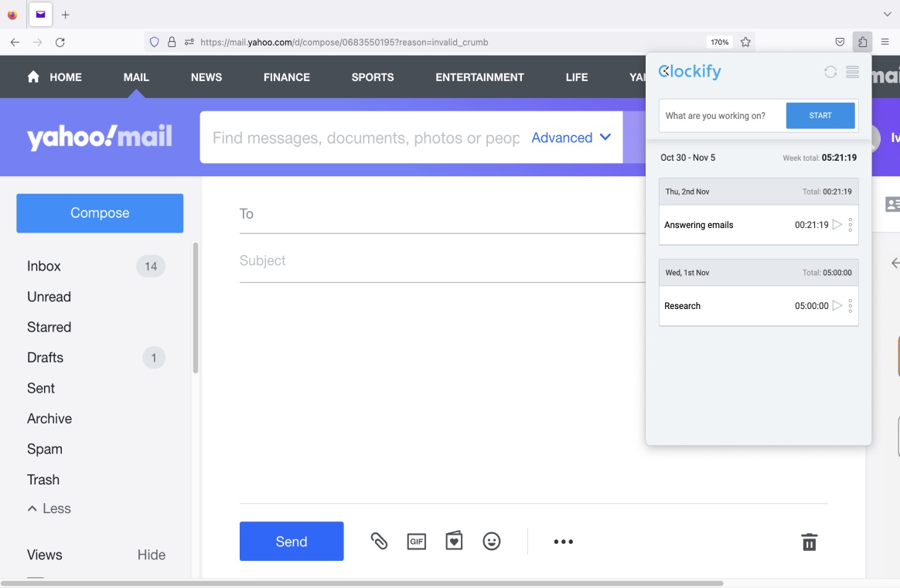Open the NEWS navigation item
The height and width of the screenshot is (588, 900).
[x=206, y=76]
